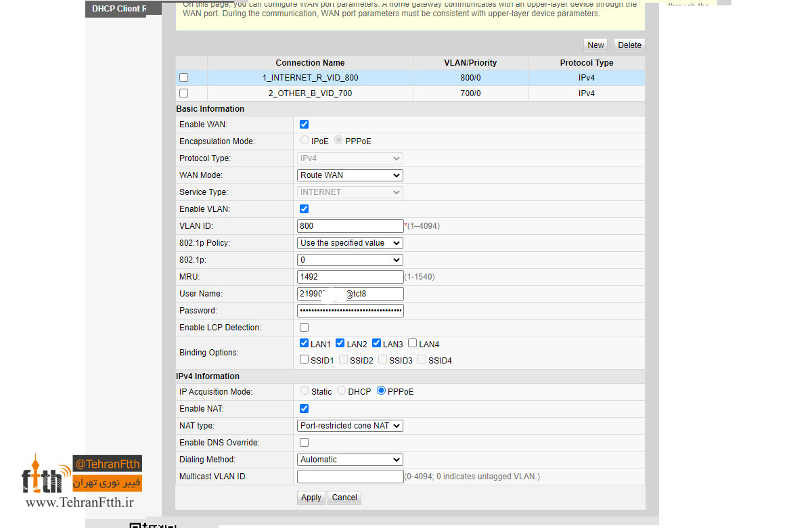Open the 802.1p Policy dropdown
This screenshot has height=528, width=812.
pos(350,243)
